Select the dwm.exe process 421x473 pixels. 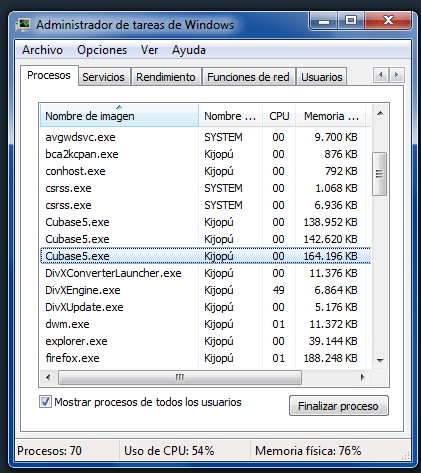click(x=205, y=324)
